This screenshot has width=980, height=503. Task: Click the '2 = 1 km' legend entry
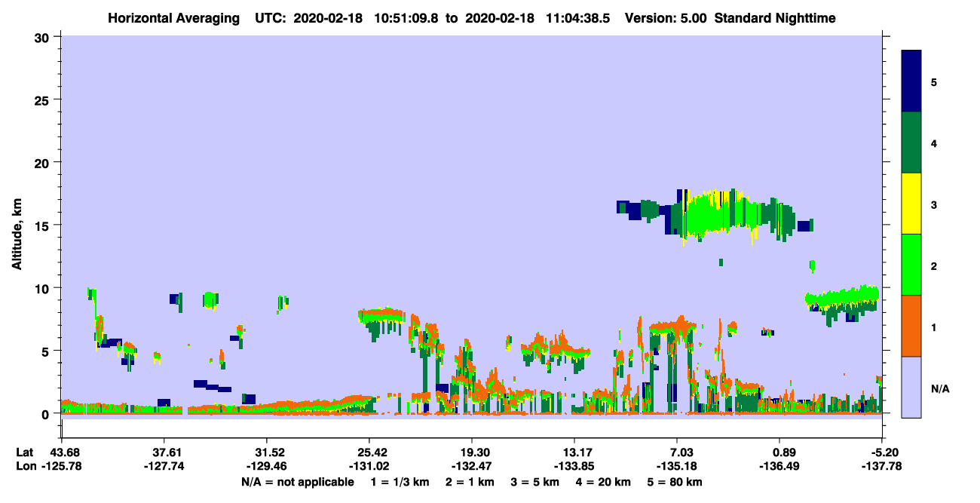point(469,482)
